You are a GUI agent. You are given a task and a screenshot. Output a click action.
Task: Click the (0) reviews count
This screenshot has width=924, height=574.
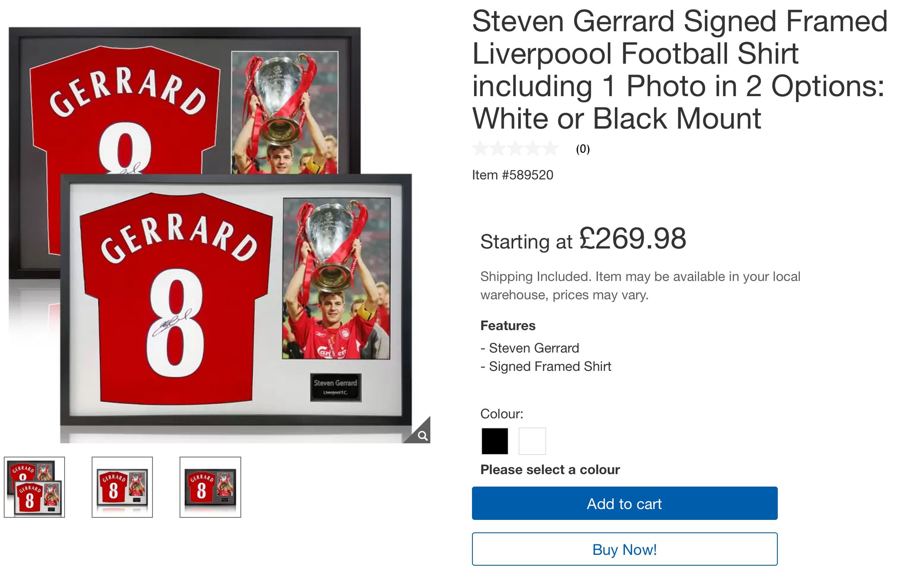point(583,149)
